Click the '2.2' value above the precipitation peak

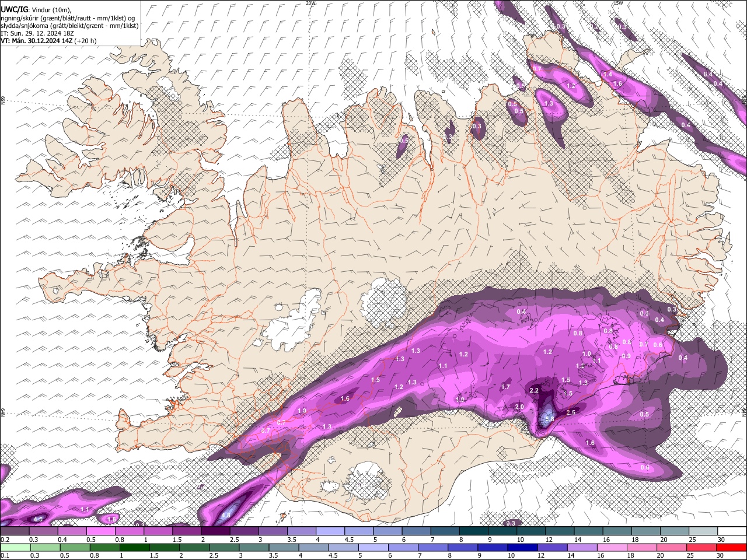point(534,390)
